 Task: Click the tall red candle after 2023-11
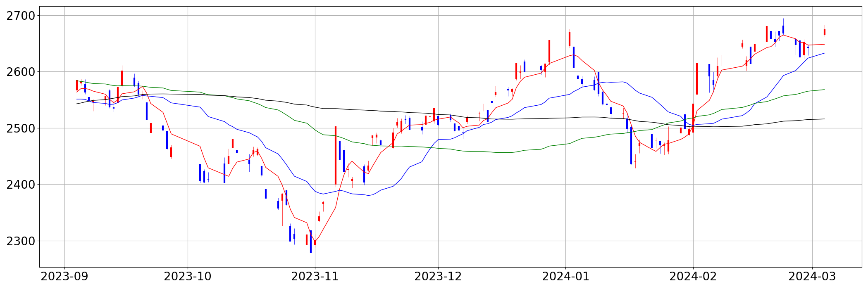336,156
